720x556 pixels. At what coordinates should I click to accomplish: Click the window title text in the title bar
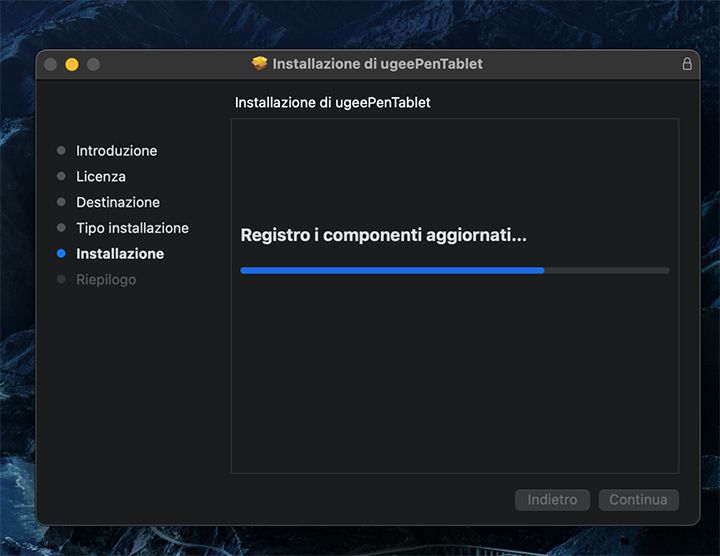[x=377, y=64]
